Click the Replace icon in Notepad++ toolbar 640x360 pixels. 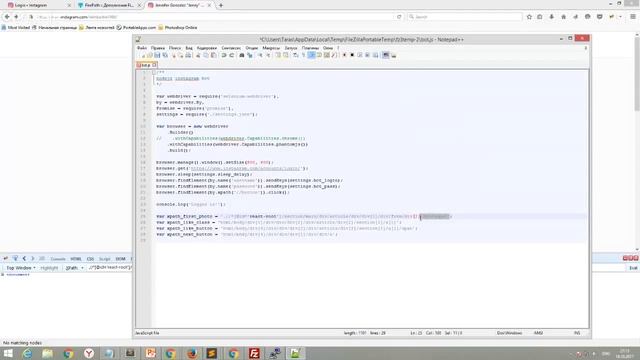point(250,55)
